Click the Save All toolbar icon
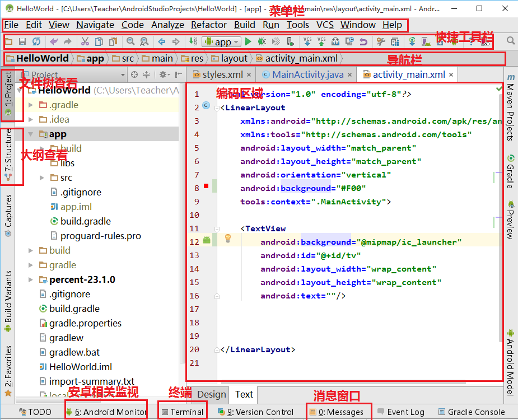 22,41
